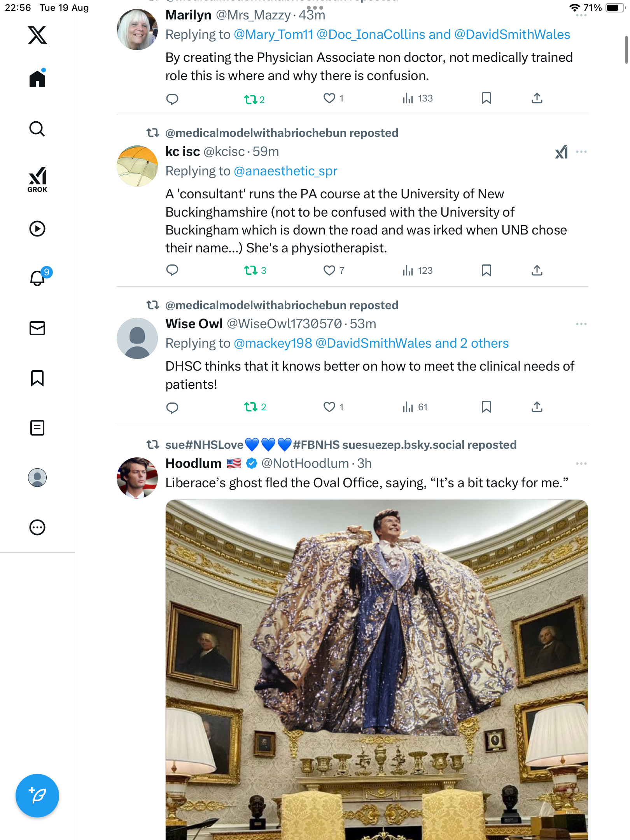Bookmark Wise Owl's post
The width and height of the screenshot is (630, 840).
coord(486,407)
